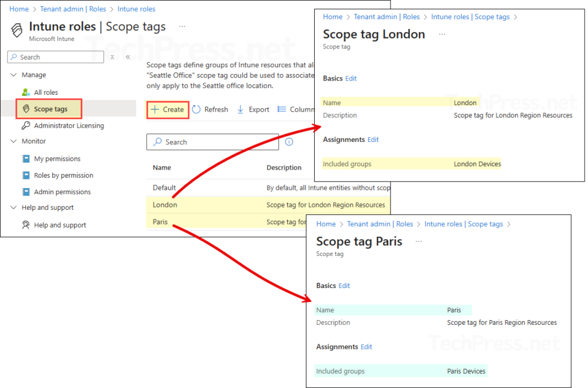
Task: Collapse the Manage section chevron
Action: pyautogui.click(x=14, y=75)
